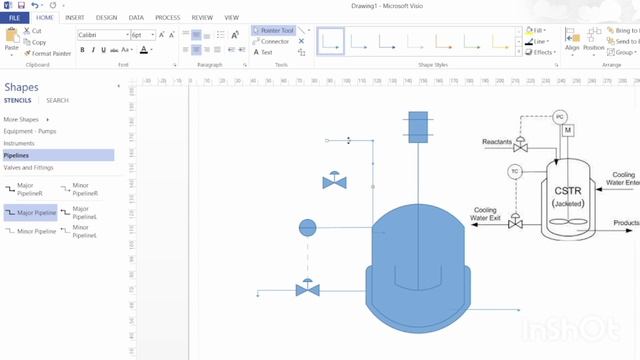
Task: Expand the Shape Styles gallery
Action: tap(518, 52)
